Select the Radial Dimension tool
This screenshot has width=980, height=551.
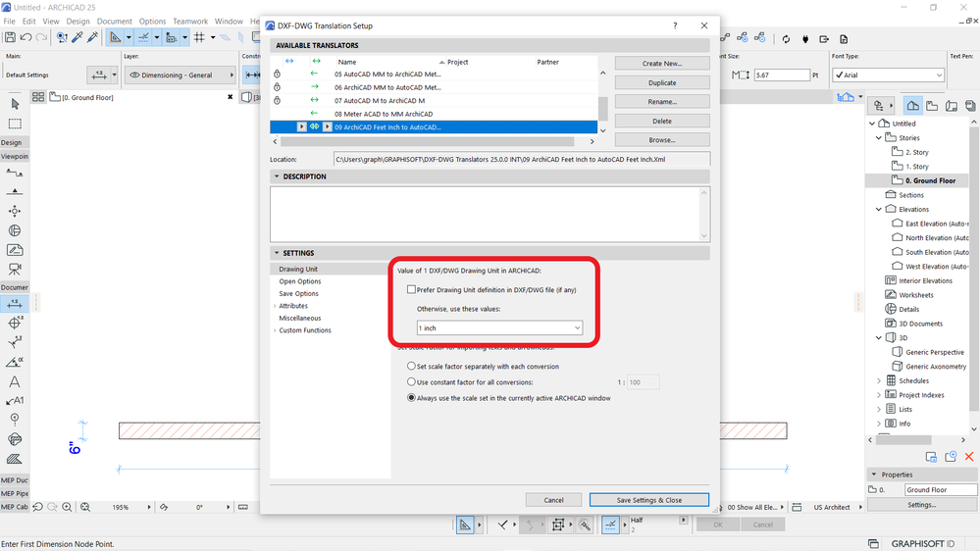(15, 342)
